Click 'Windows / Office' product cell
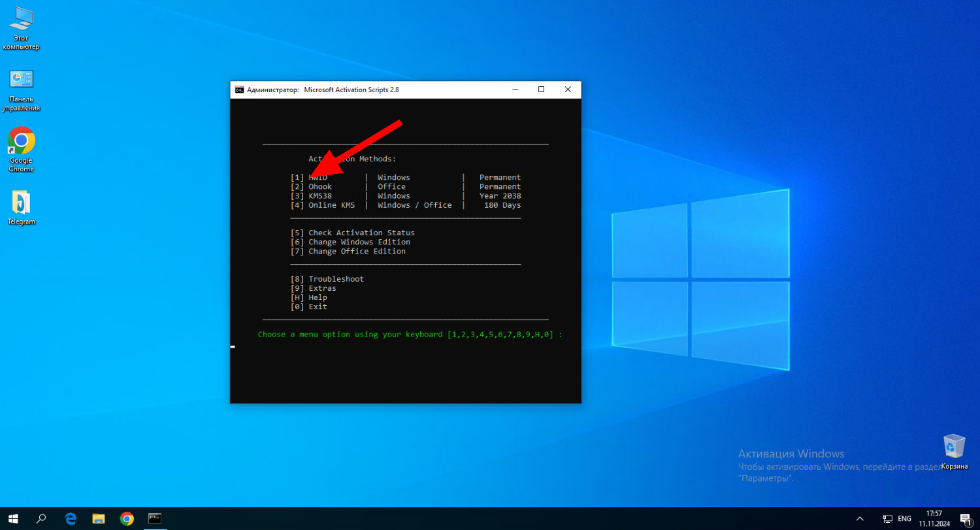 (x=415, y=205)
